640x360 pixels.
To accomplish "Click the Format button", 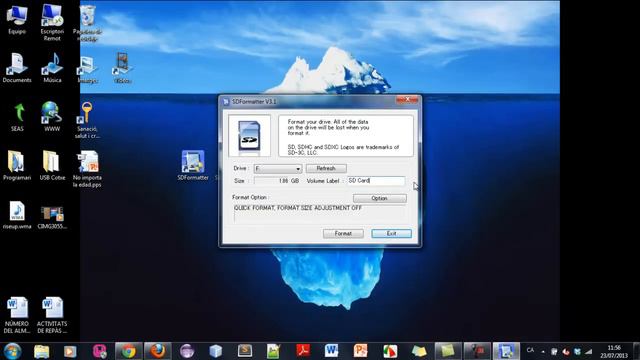I will point(343,233).
